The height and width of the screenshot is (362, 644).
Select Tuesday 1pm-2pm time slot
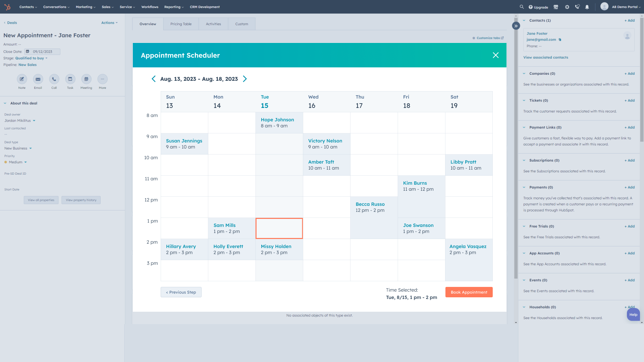pos(279,228)
